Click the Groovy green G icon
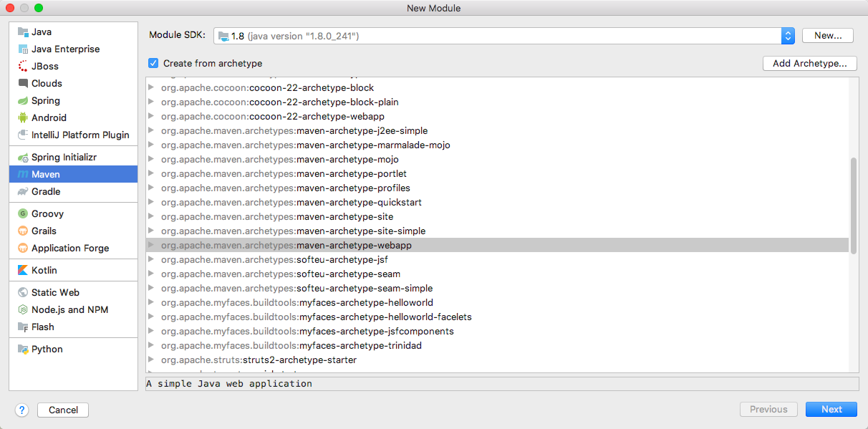This screenshot has height=429, width=868. (23, 214)
